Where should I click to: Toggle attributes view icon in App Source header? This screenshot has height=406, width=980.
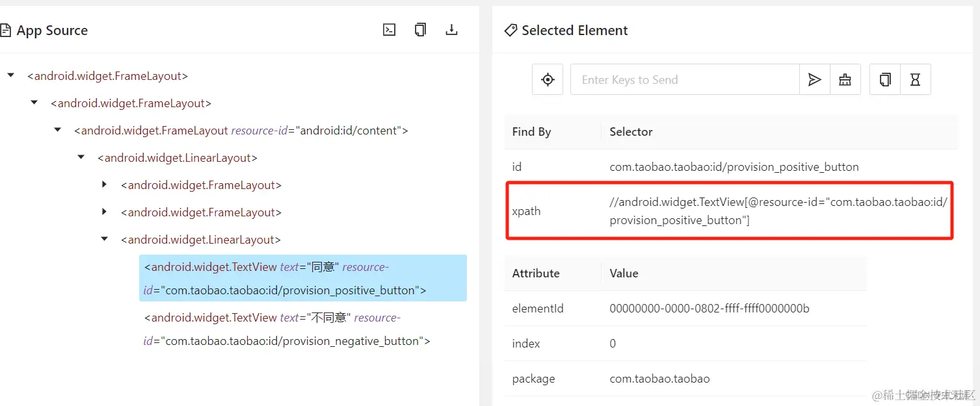389,30
